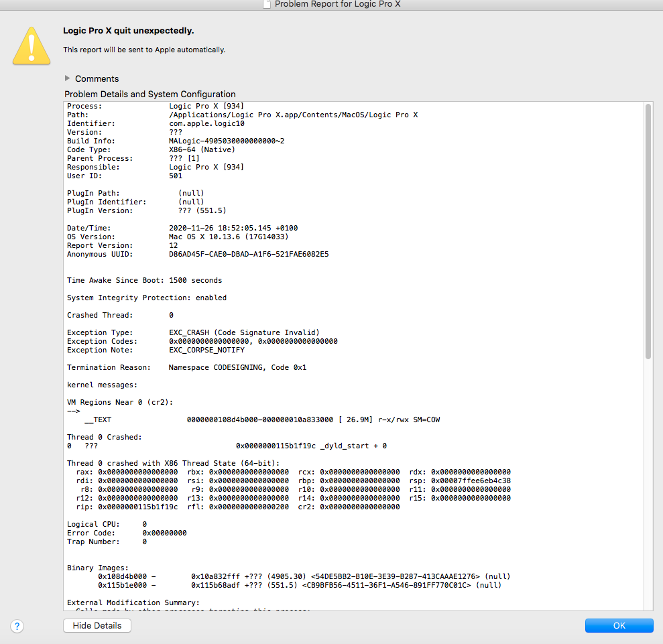Click 'Namespace CODESIGNING, Code 0x1'

[237, 367]
